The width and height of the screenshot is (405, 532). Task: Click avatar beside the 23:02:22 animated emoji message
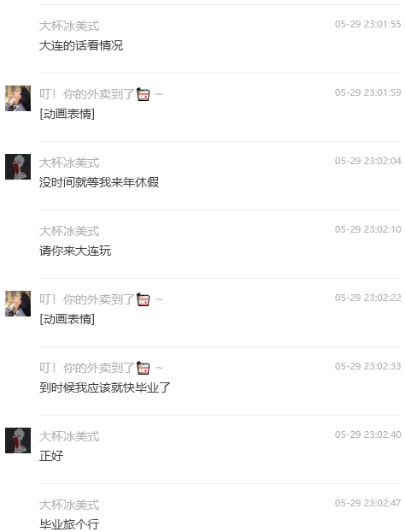[18, 304]
